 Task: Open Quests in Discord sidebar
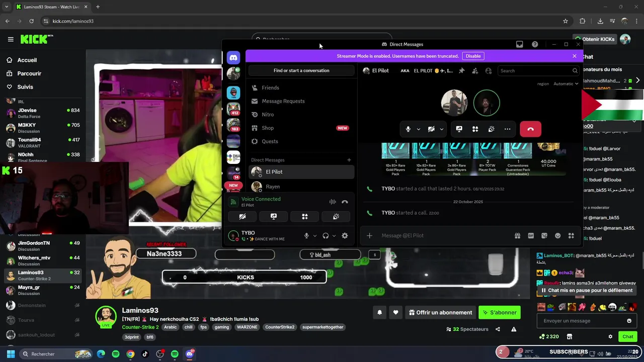click(301, 141)
